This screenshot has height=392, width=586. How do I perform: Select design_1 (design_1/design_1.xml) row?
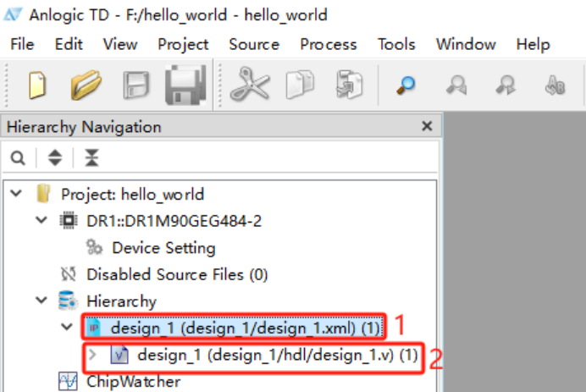pos(234,328)
